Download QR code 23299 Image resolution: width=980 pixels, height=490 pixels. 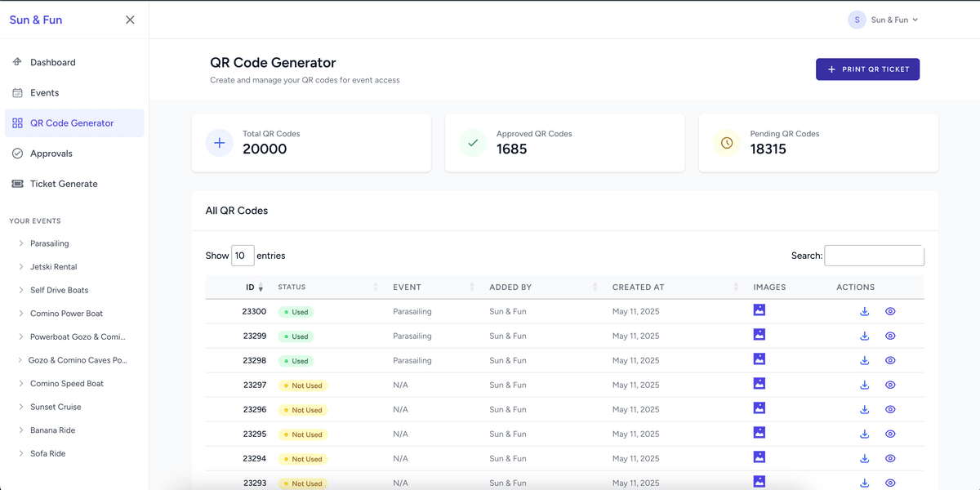click(x=865, y=336)
